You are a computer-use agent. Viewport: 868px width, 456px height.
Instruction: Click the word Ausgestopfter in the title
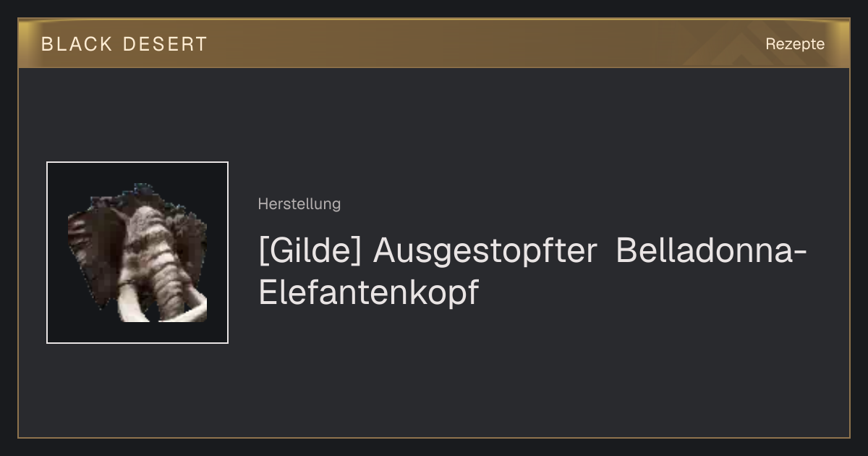[x=485, y=252]
